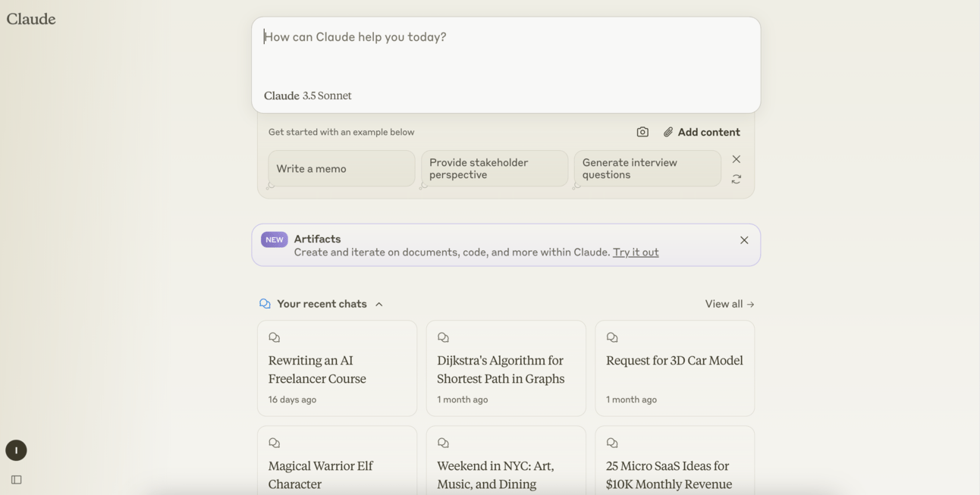Toggle the sidebar panel icon
The image size is (980, 495).
(16, 480)
